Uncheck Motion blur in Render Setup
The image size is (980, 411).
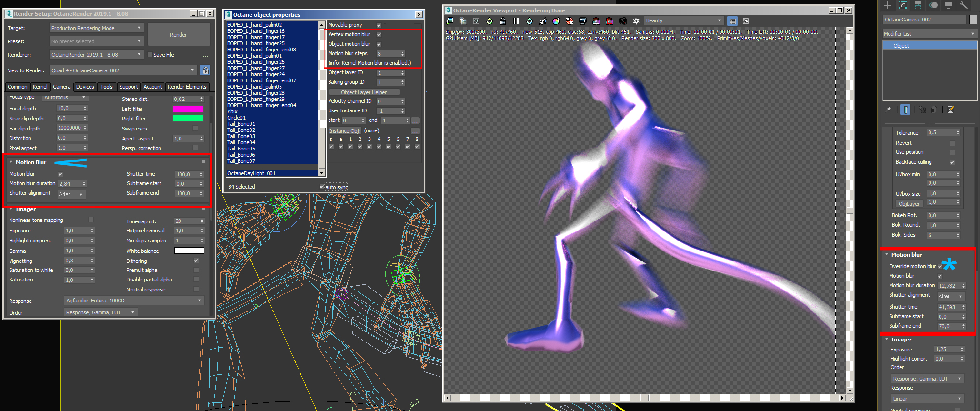click(60, 174)
